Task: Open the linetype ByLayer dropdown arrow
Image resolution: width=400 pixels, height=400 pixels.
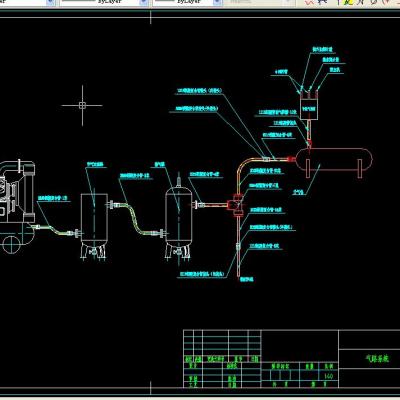Action: click(x=144, y=2)
